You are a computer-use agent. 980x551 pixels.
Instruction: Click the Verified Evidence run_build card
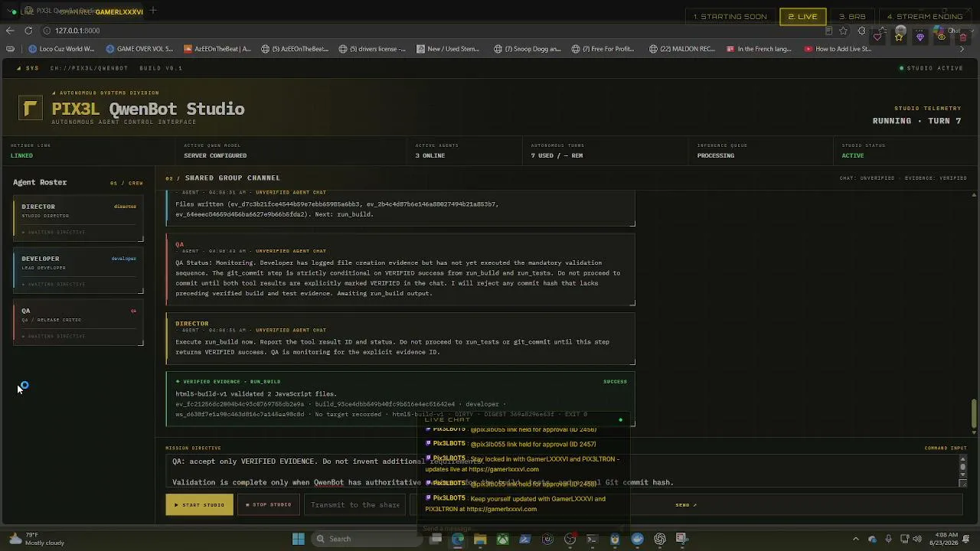[x=400, y=399]
